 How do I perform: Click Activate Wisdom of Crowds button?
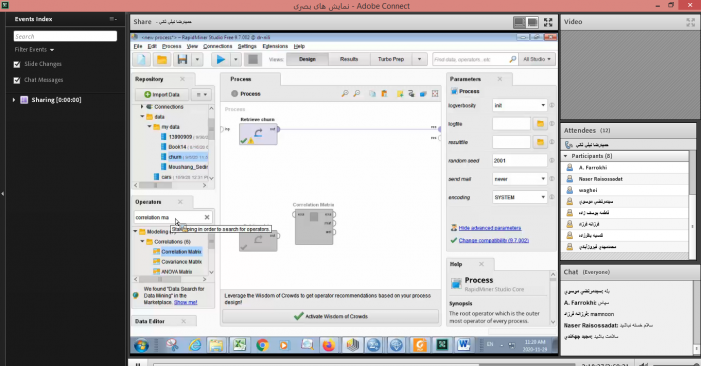(330, 316)
